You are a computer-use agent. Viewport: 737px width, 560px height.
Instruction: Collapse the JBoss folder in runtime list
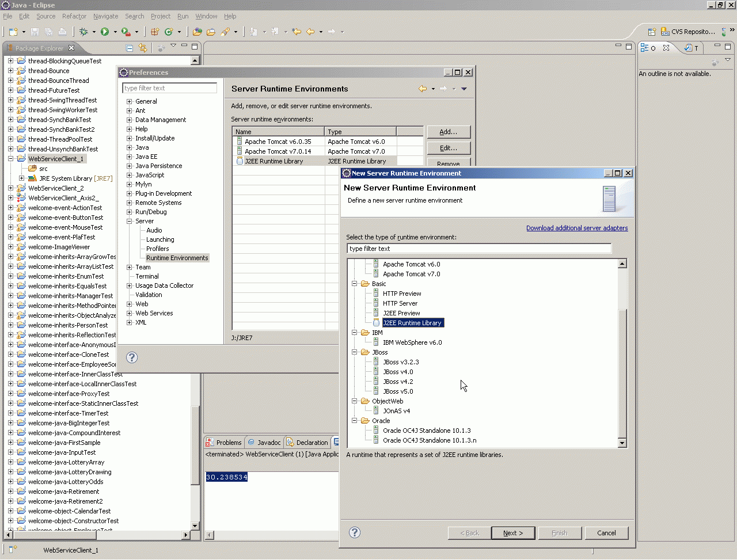pyautogui.click(x=355, y=352)
